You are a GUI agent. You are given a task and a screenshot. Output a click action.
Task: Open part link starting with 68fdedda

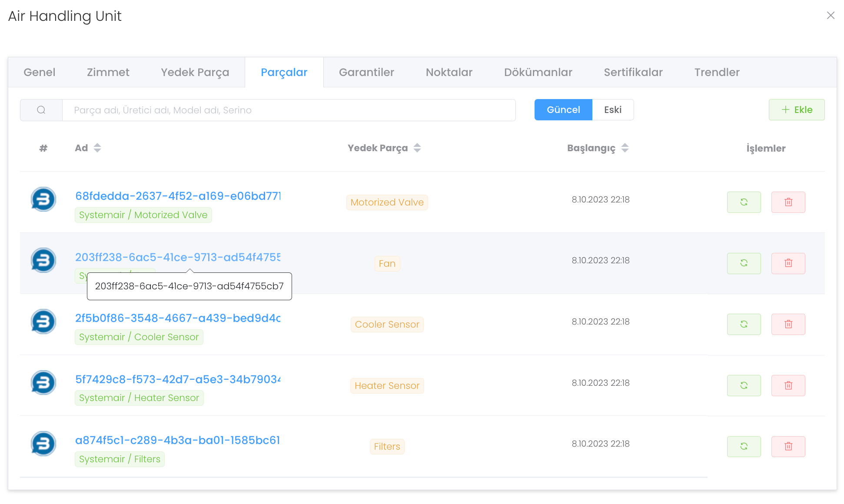(178, 196)
